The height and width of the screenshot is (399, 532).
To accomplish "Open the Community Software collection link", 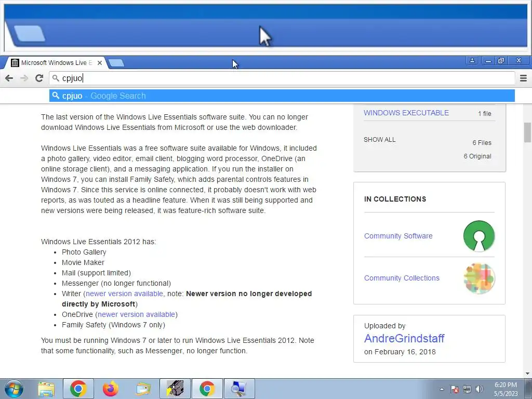I will [x=398, y=236].
